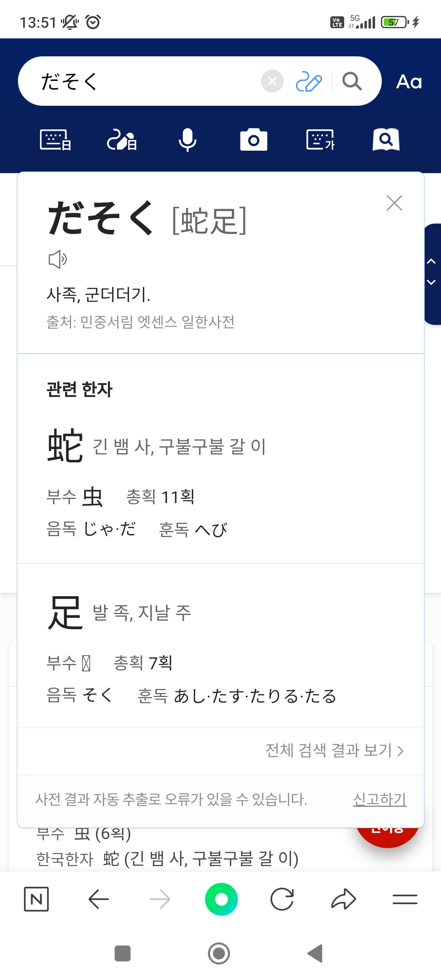
Task: Tap the magnifying glass search icon
Action: pos(352,81)
